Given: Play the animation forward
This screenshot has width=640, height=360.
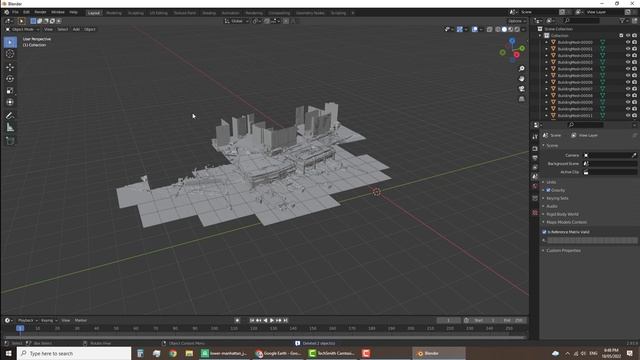Looking at the screenshot, I should pyautogui.click(x=272, y=320).
